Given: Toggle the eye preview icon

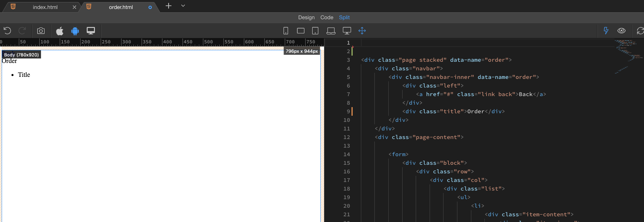Looking at the screenshot, I should point(621,31).
